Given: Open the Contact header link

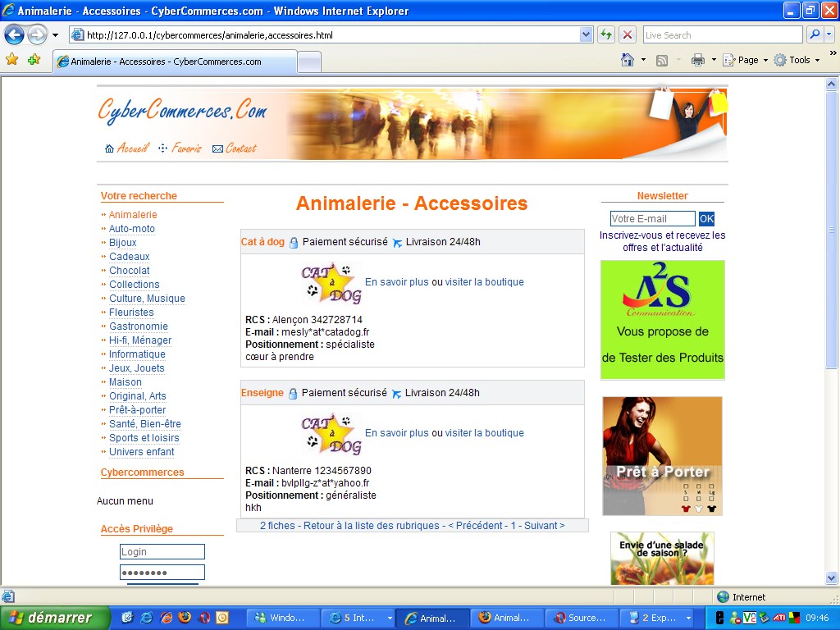Looking at the screenshot, I should pos(235,148).
